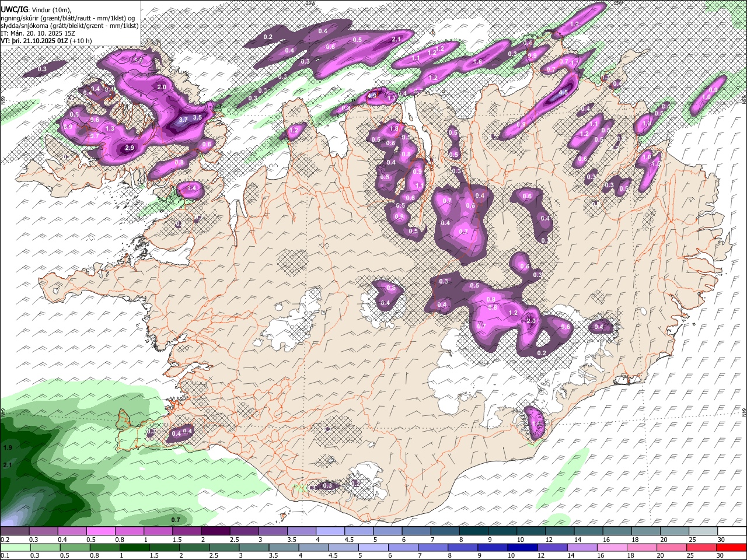Click the darkest purple 2 swatch in snow scale
This screenshot has width=747, height=560.
(x=215, y=531)
